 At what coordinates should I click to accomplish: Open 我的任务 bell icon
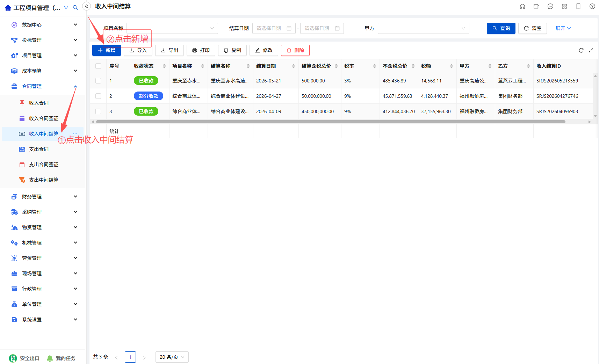[50, 358]
